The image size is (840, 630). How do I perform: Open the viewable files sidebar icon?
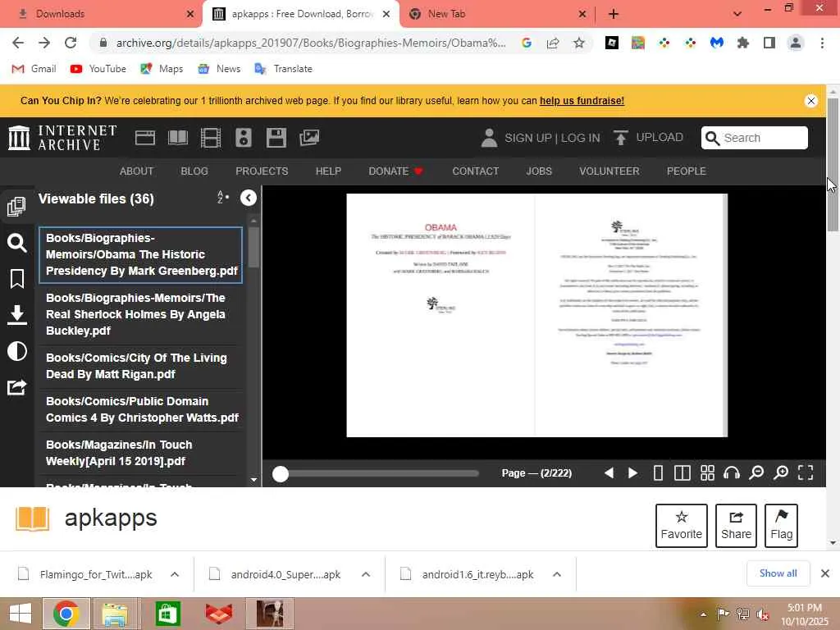pos(16,206)
